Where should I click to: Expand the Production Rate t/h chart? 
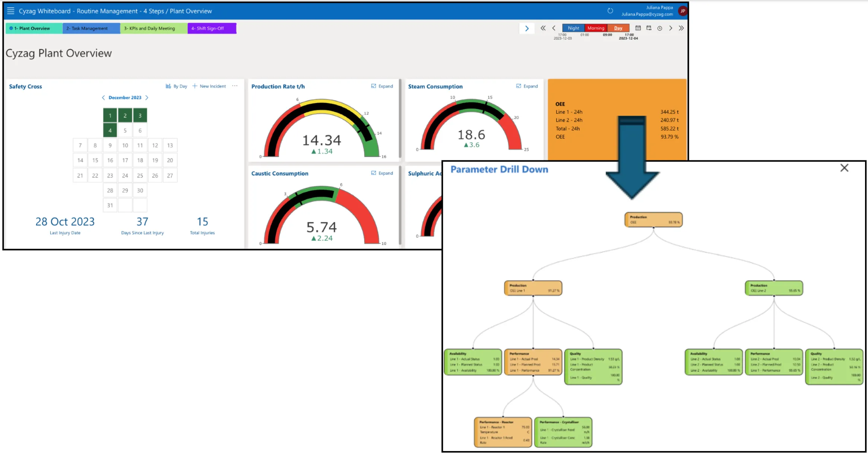coord(382,86)
